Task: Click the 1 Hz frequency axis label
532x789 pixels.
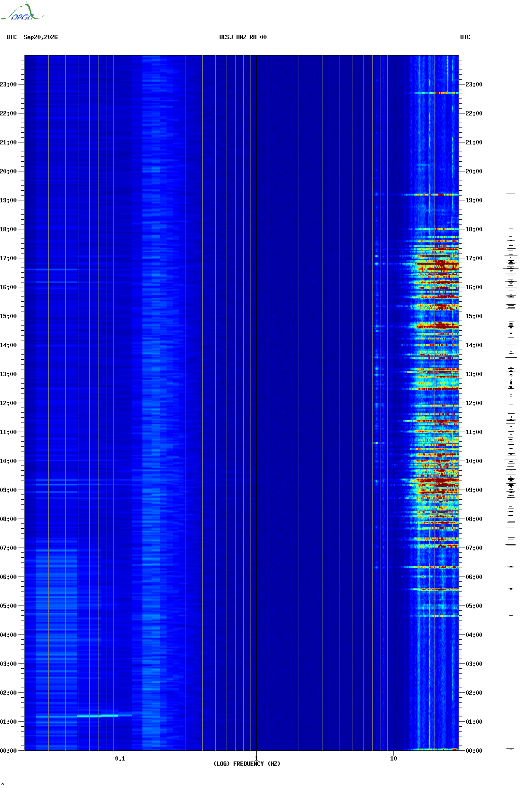Action: [256, 759]
